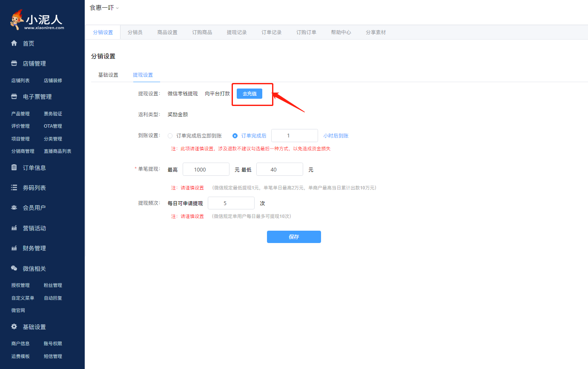Click the 小泥人 logo
The width and height of the screenshot is (588, 369).
click(x=37, y=20)
